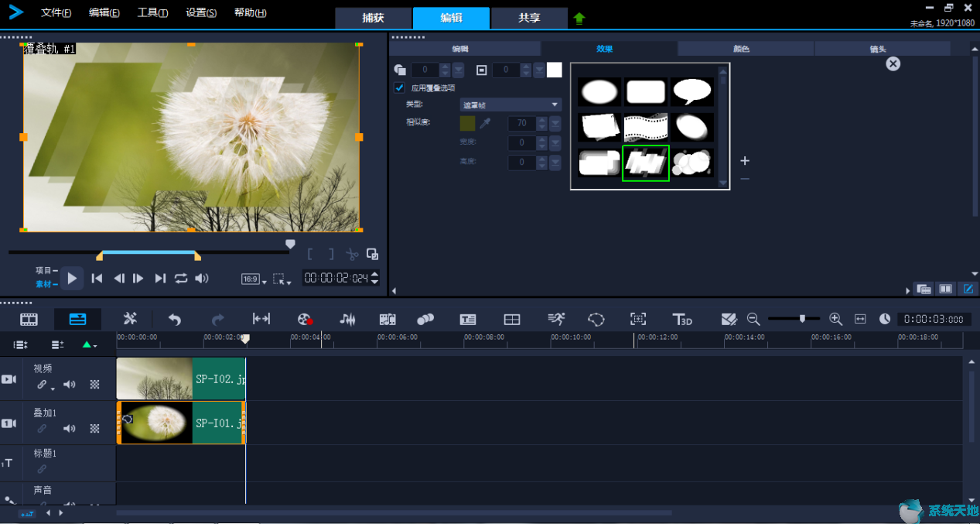Click the undo arrow in timeline toolbar
This screenshot has width=980, height=524.
[175, 319]
